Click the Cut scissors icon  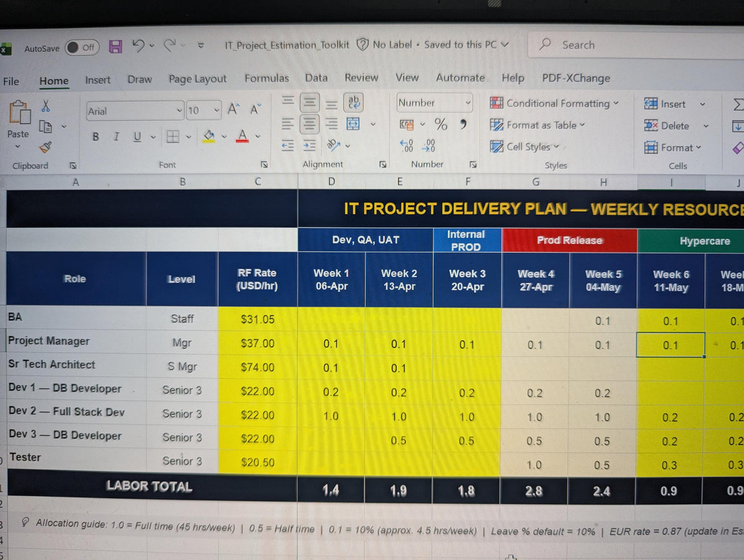pyautogui.click(x=46, y=107)
